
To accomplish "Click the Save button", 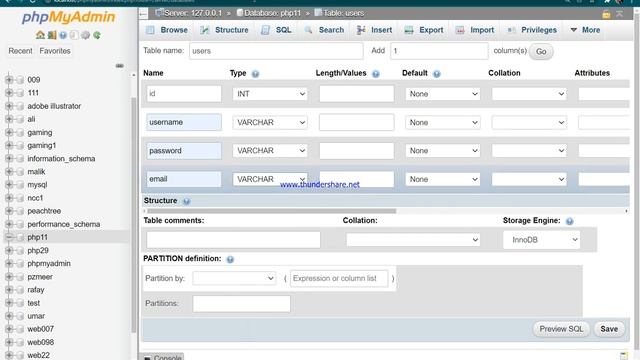I will pyautogui.click(x=609, y=329).
